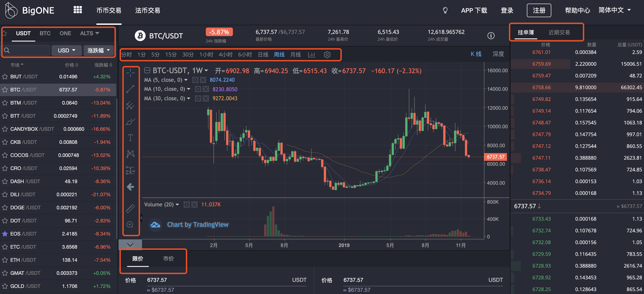The image size is (644, 294).
Task: Select the trend line drawing tool
Action: click(130, 89)
